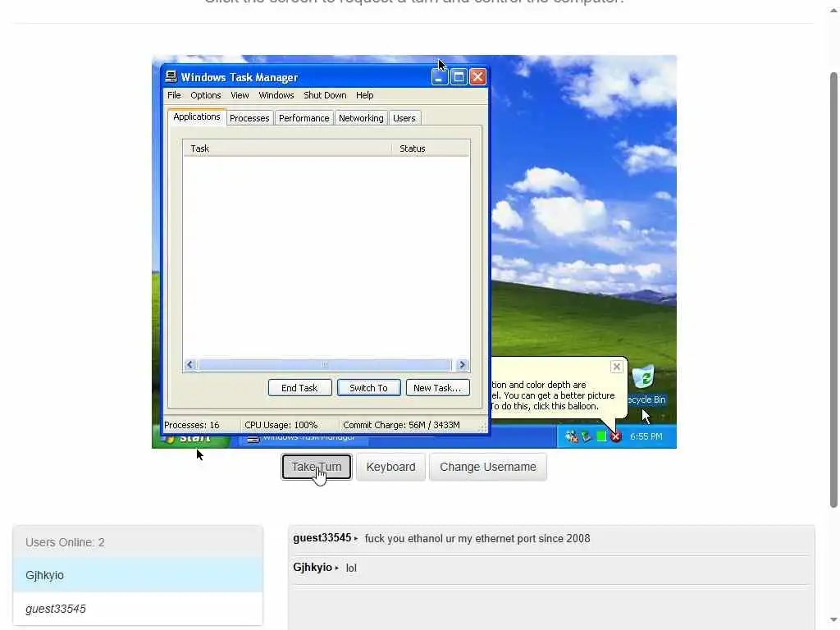This screenshot has width=840, height=630.
Task: Click the taskbar clock showing 6:55 PM
Action: click(646, 436)
